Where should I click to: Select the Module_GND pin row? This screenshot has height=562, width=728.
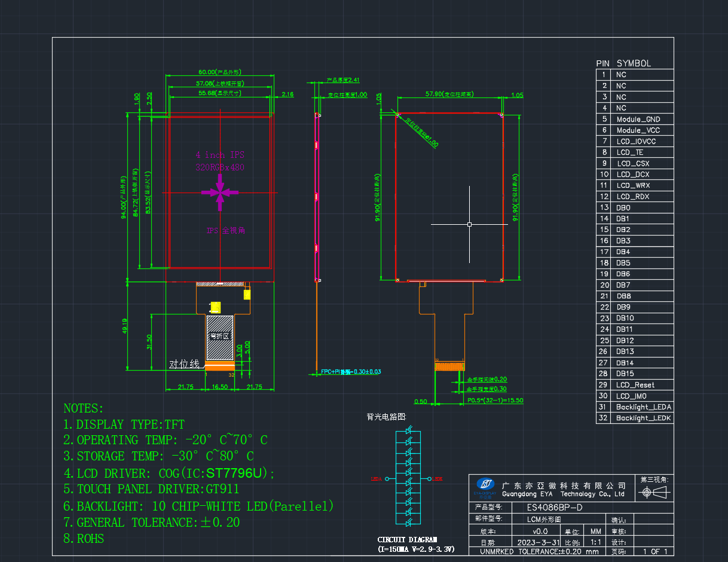635,119
